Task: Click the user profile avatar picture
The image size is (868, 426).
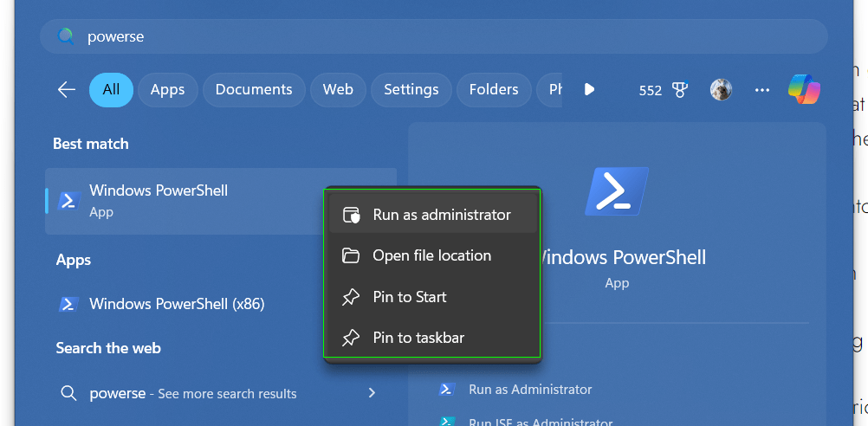Action: pyautogui.click(x=721, y=89)
